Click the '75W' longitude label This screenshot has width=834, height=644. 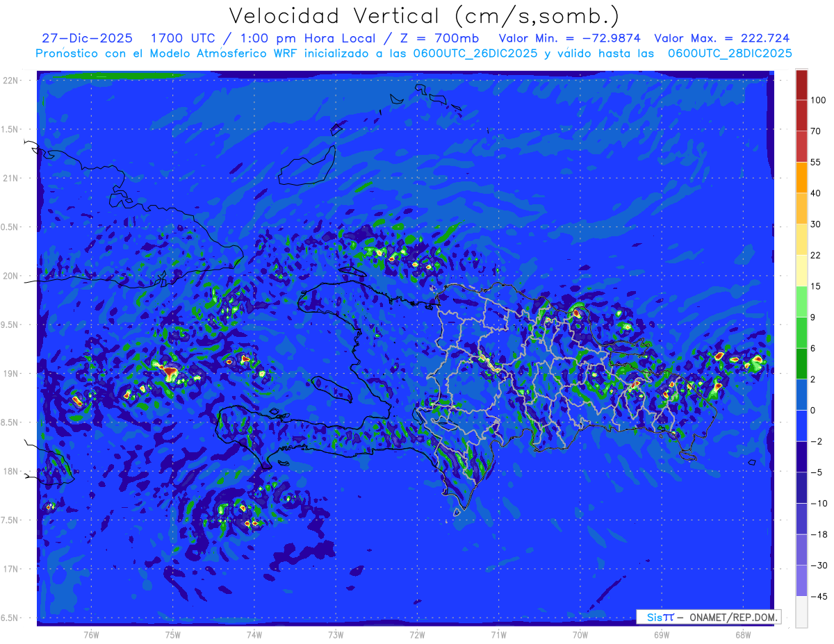[173, 635]
